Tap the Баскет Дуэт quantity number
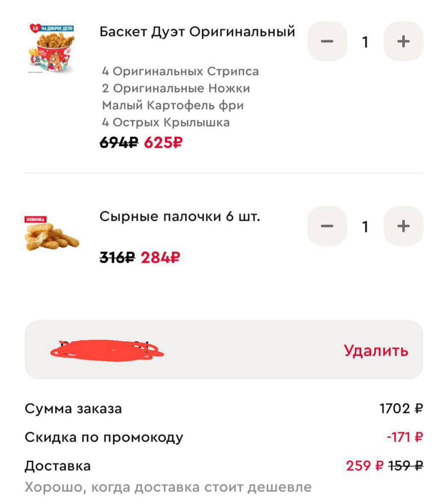448x504 pixels. tap(365, 42)
